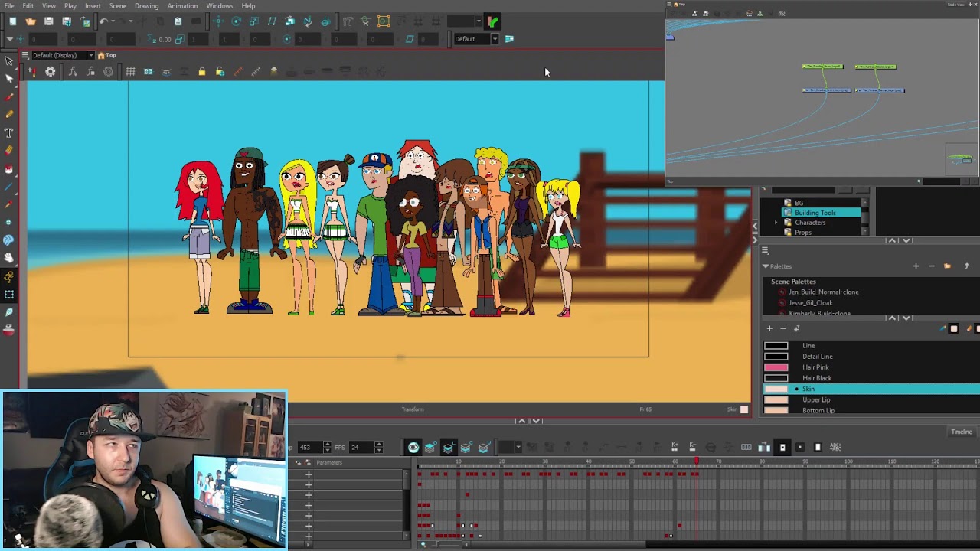Open the Windows menu
Image resolution: width=980 pixels, height=551 pixels.
click(x=220, y=6)
